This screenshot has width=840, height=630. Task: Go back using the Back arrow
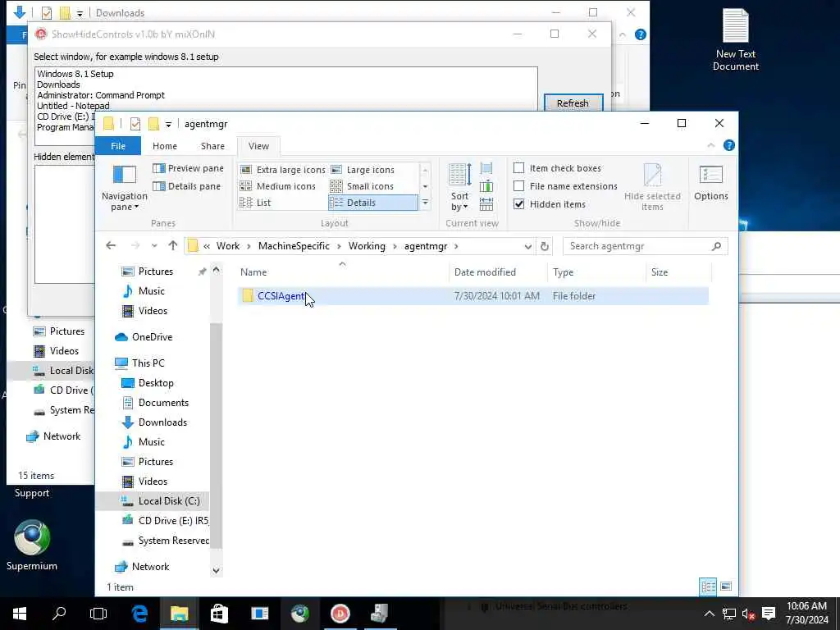pos(111,246)
